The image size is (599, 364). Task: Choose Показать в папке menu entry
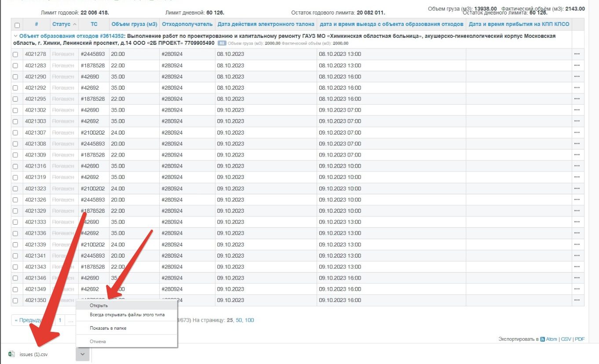tap(127, 328)
